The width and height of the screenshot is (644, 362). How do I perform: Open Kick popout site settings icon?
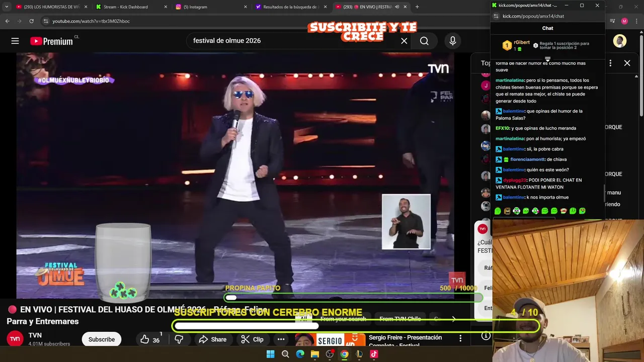coord(496,16)
